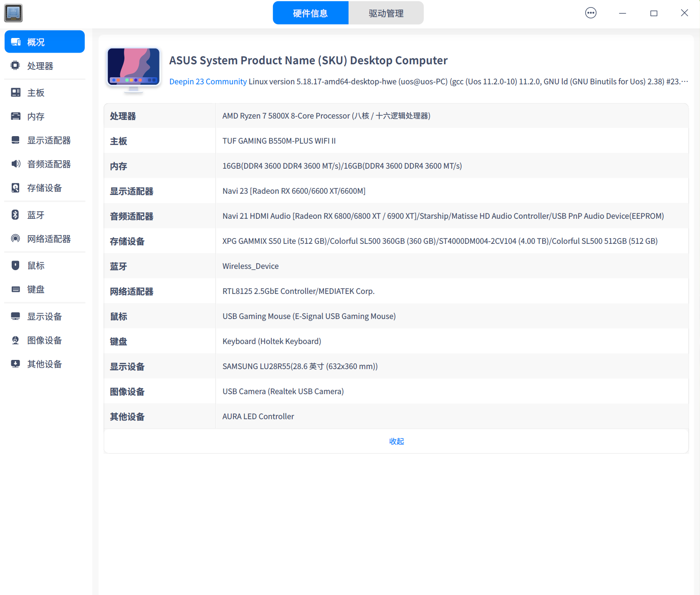Click the 其他设备 other devices icon
Viewport: 700px width, 595px height.
tap(15, 364)
